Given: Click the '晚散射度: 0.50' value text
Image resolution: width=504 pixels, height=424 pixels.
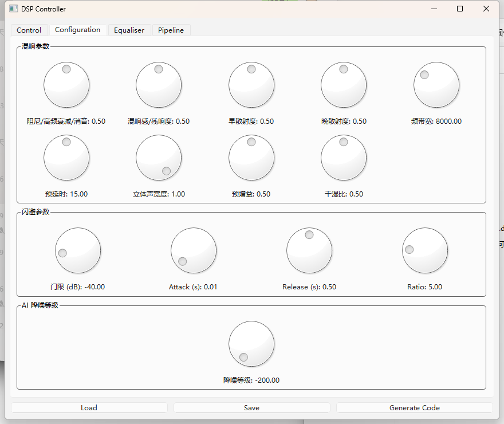Looking at the screenshot, I should tap(344, 121).
